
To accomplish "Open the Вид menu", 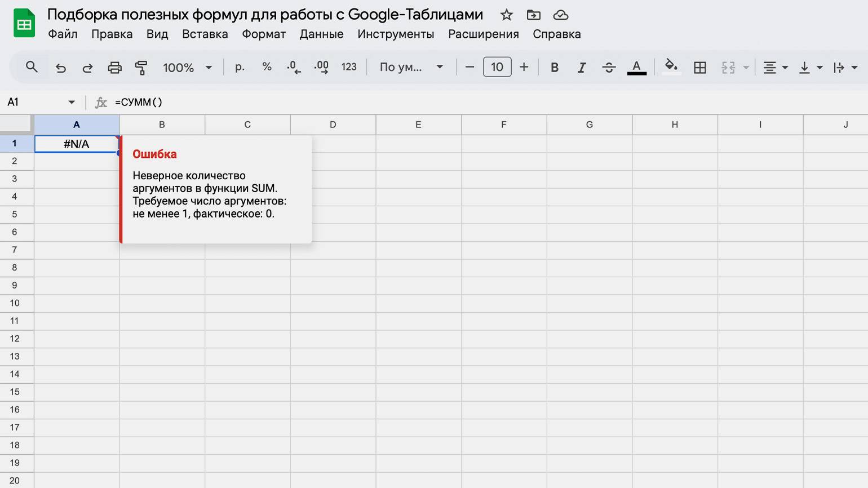I will coord(157,34).
